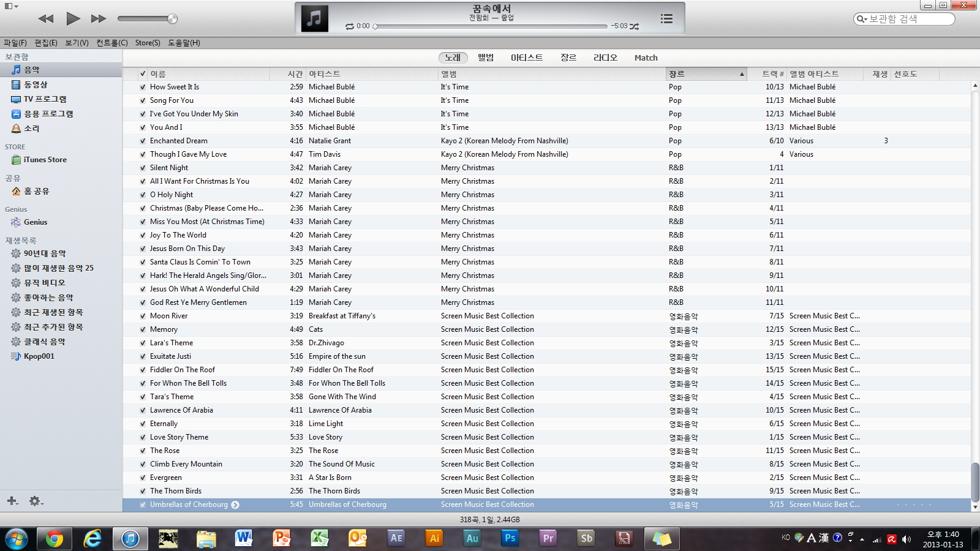Uncheck the Moon River checkbox
The width and height of the screenshot is (980, 551).
(x=143, y=316)
